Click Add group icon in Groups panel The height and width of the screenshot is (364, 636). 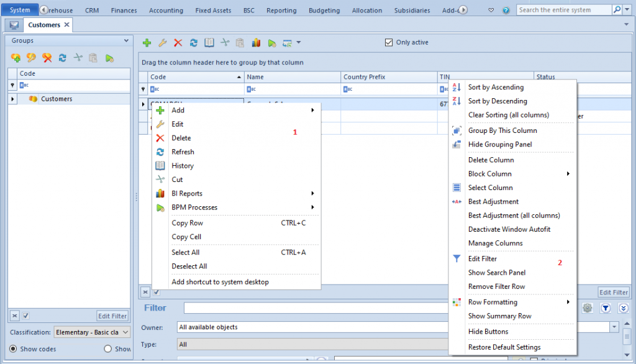click(x=16, y=58)
